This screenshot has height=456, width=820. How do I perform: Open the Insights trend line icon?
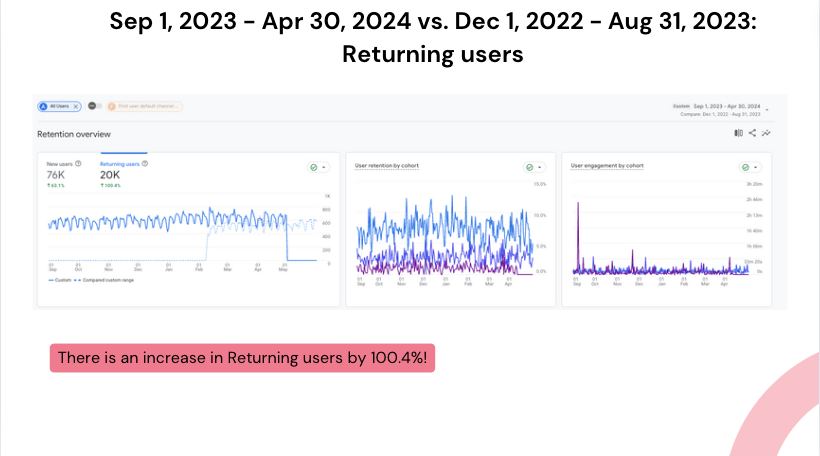766,133
